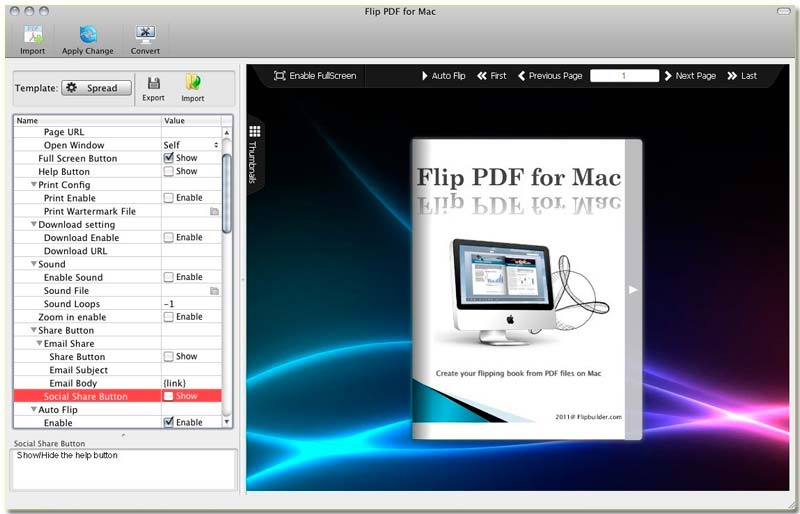Go to Previous Page

(550, 76)
